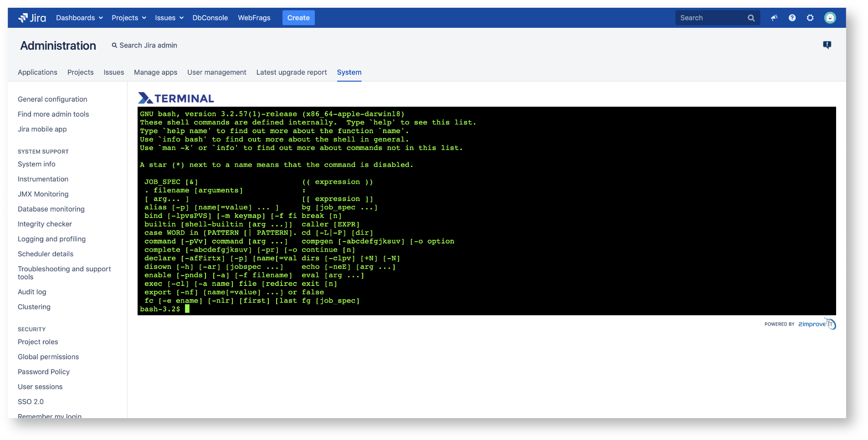
Task: Switch to the Applications tab
Action: [x=37, y=72]
